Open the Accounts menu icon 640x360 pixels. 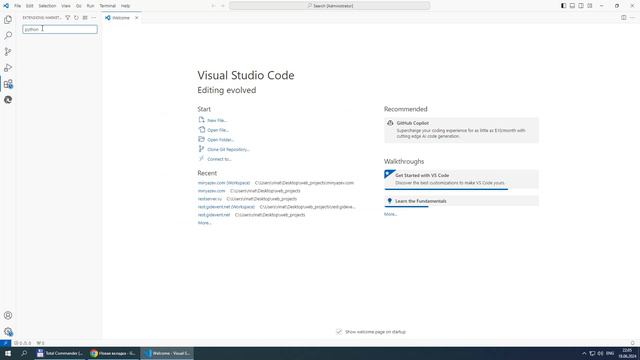coord(8,316)
